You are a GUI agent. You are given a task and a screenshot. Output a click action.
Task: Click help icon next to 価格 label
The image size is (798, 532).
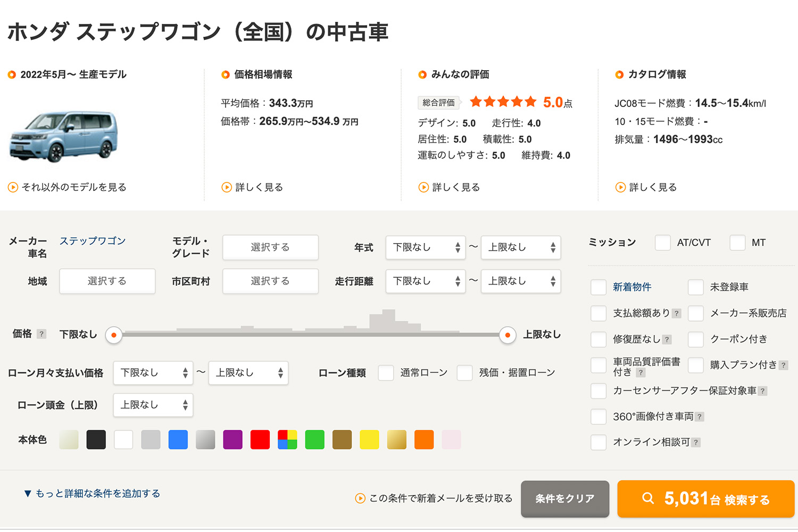[41, 334]
